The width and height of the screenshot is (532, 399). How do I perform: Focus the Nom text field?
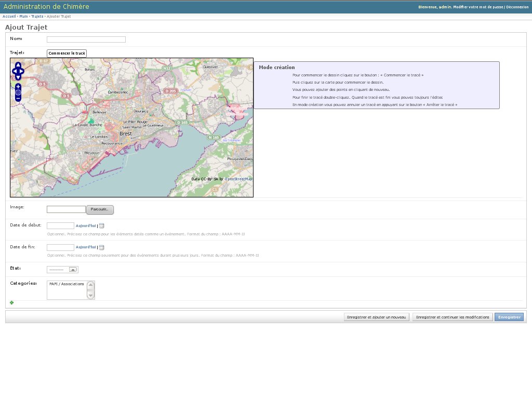point(86,39)
